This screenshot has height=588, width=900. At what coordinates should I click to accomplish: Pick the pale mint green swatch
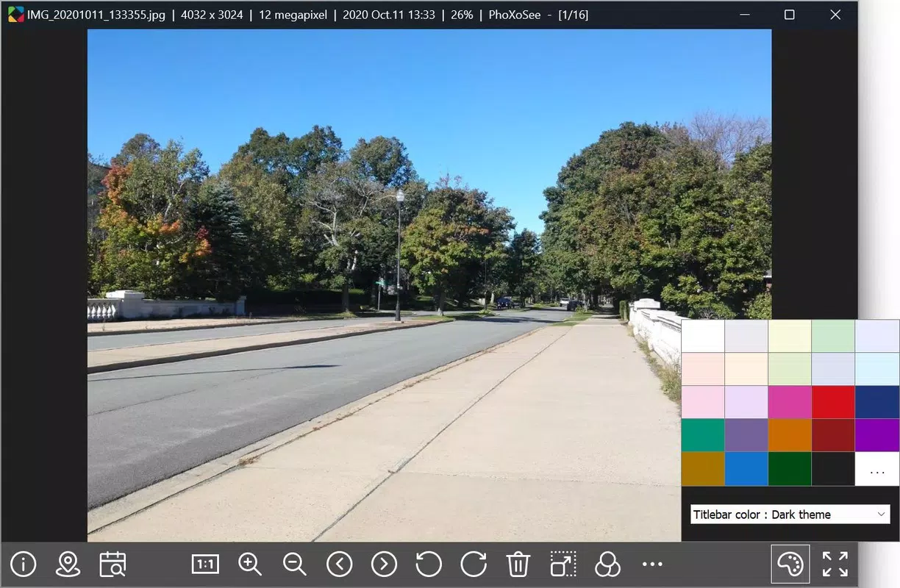[x=833, y=336]
